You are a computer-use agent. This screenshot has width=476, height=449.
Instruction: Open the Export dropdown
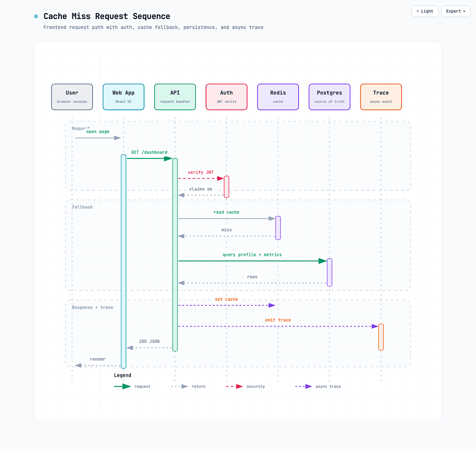[456, 11]
